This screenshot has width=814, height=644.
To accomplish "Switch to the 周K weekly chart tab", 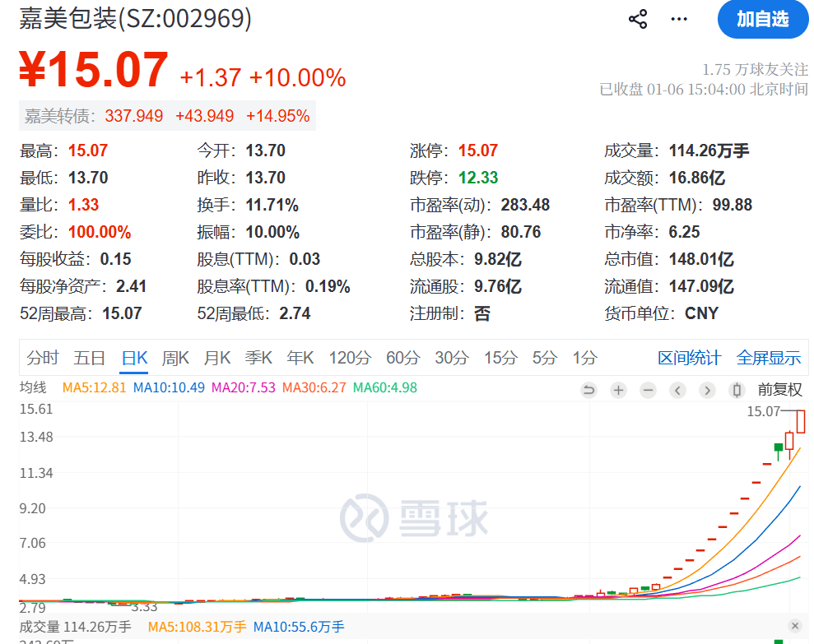I will click(176, 358).
